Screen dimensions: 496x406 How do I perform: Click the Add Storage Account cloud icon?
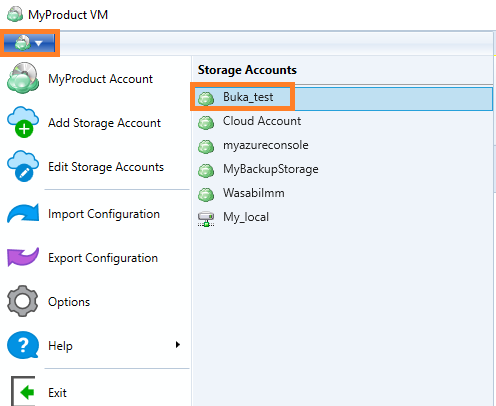click(23, 122)
